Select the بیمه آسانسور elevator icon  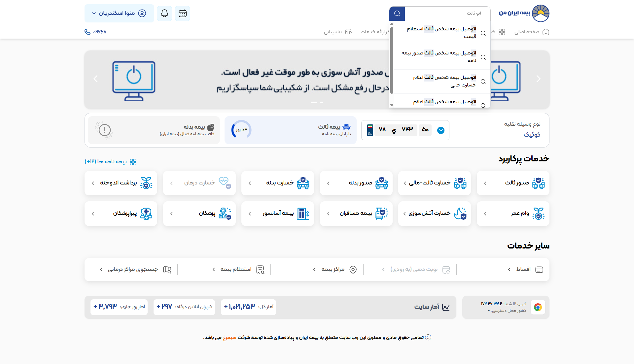[302, 214]
